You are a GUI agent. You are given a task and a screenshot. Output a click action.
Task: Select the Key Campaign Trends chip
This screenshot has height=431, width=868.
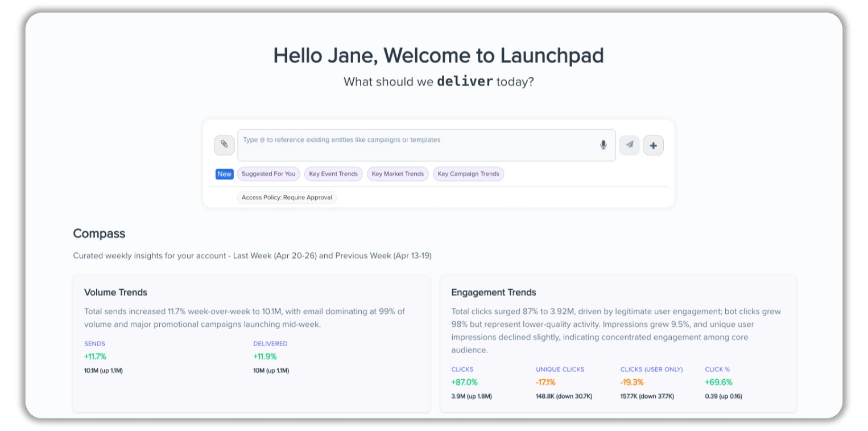468,174
